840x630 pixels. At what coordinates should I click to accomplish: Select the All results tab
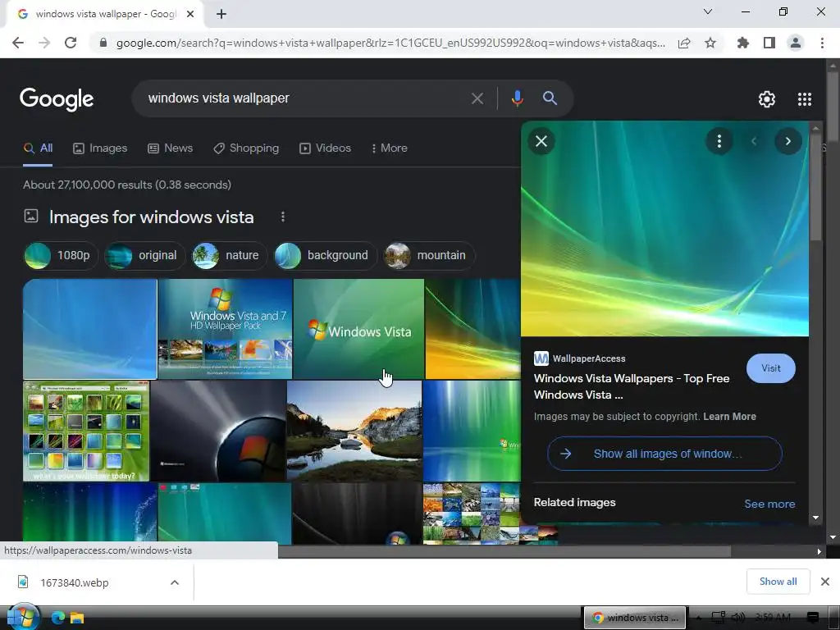click(x=38, y=148)
